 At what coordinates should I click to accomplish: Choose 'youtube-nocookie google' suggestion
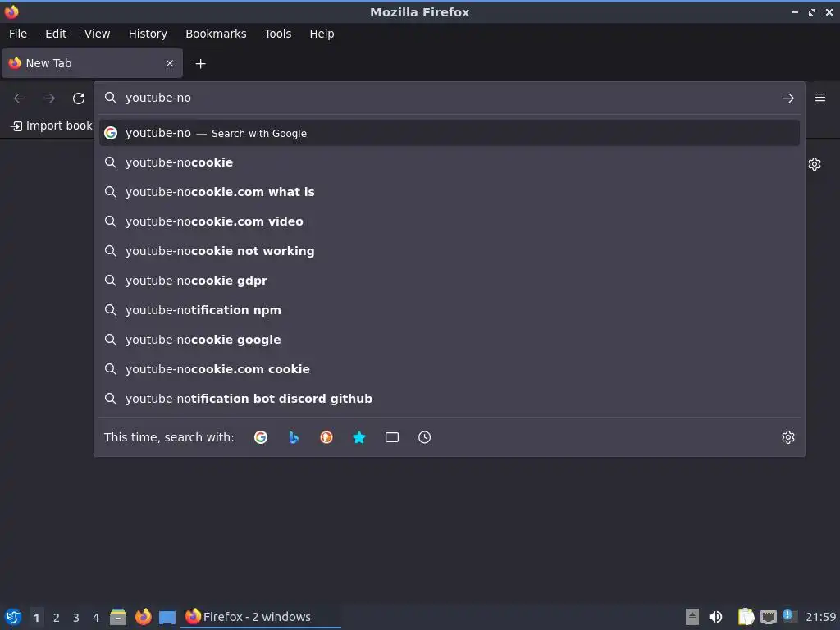pos(449,339)
